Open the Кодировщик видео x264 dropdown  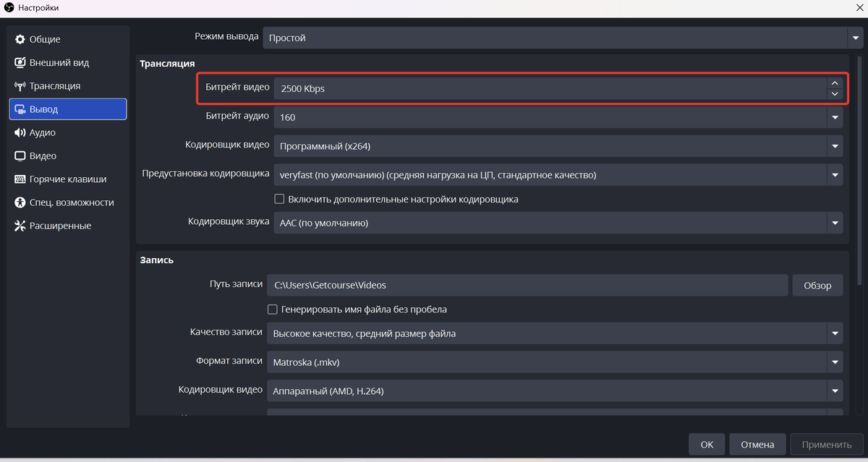(x=558, y=146)
